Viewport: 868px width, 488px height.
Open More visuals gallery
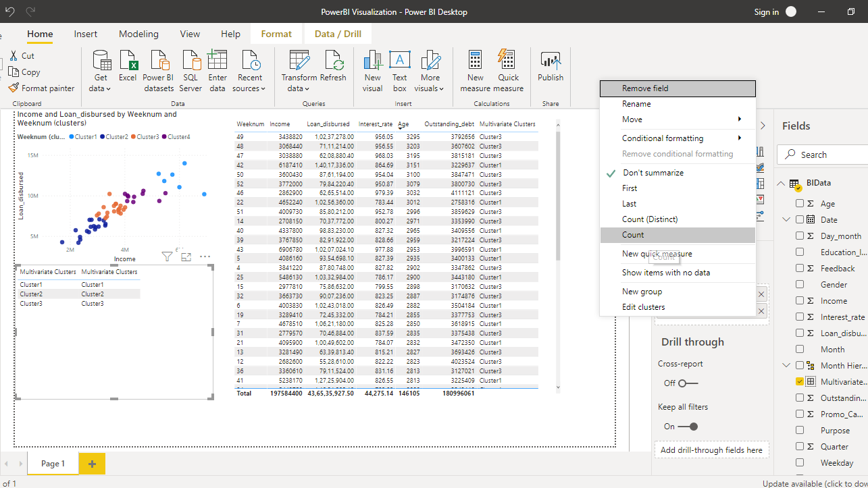click(430, 60)
